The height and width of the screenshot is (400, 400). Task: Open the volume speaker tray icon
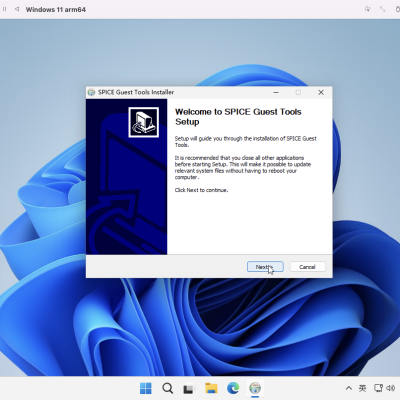click(390, 388)
